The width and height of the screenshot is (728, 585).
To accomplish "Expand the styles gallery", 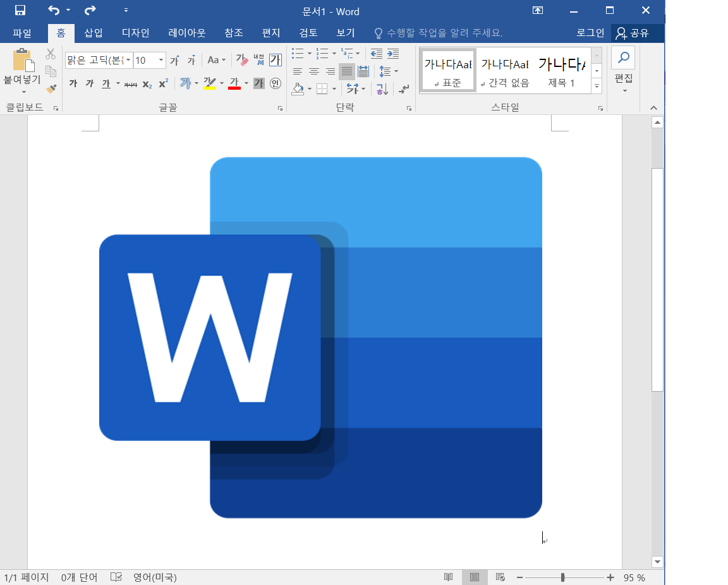I will (597, 86).
